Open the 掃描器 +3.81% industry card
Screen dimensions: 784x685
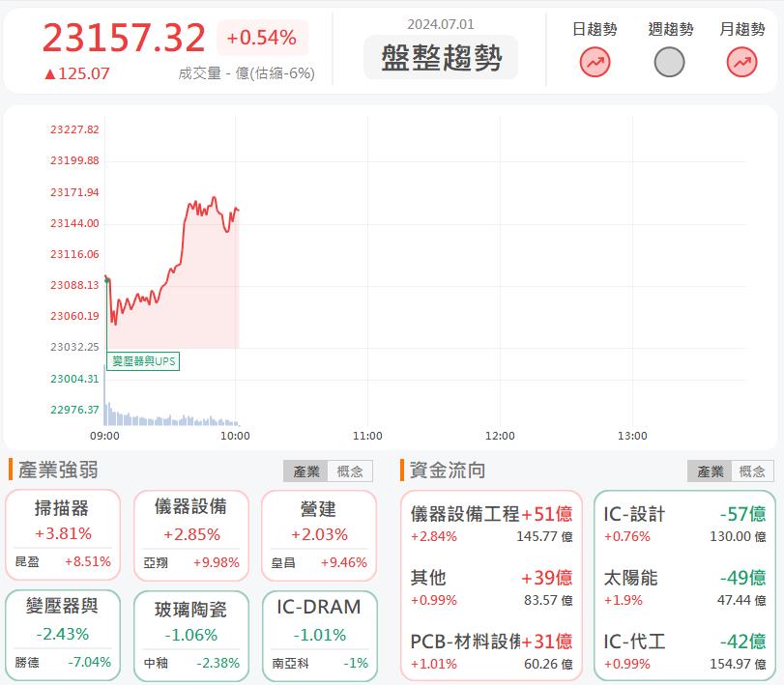coord(63,535)
